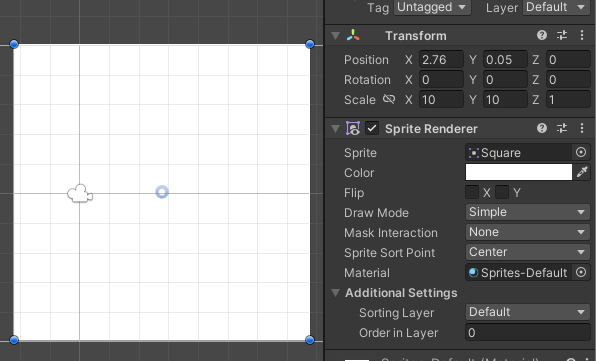596x361 pixels.
Task: Click Rotation Y field
Action: pos(505,80)
